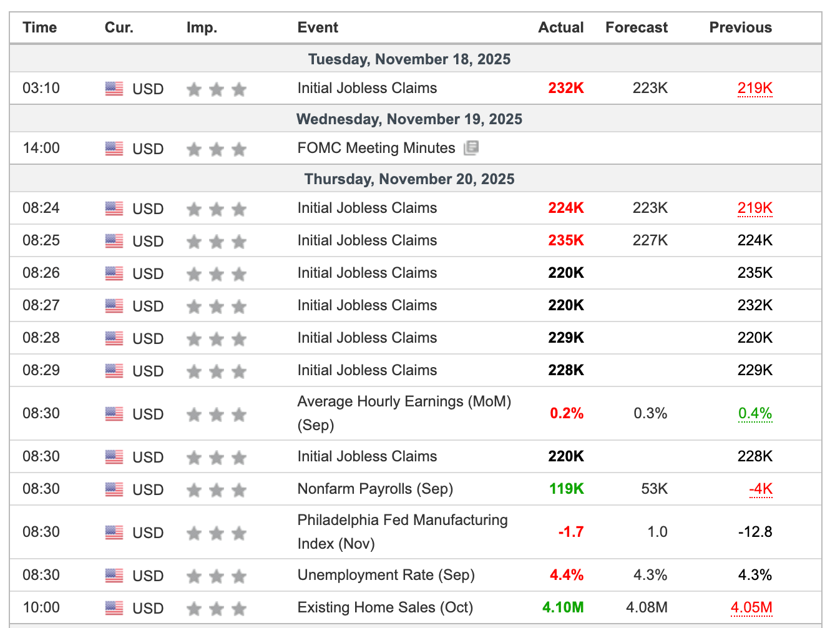The height and width of the screenshot is (628, 840).
Task: Click the 232K actual value
Action: click(566, 88)
